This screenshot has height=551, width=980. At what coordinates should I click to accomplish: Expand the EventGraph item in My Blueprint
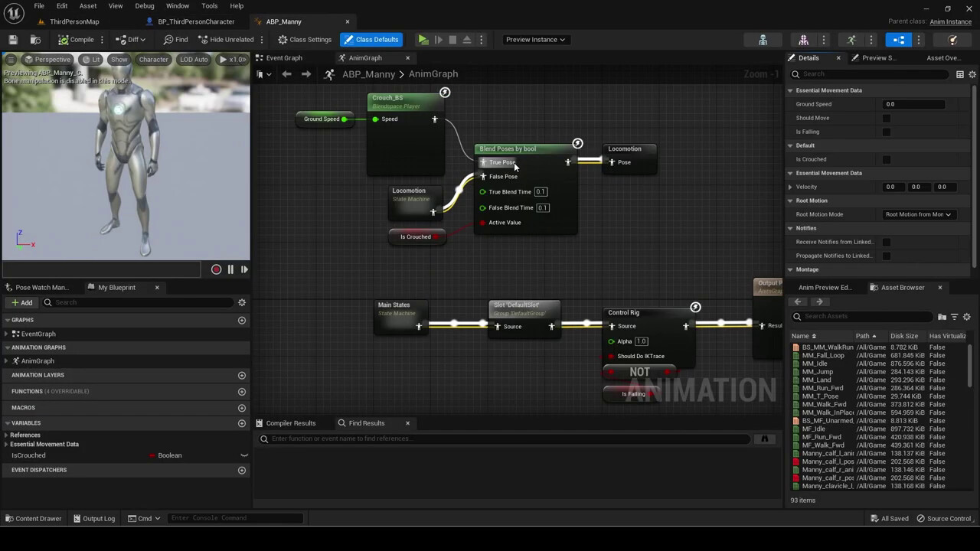point(8,334)
